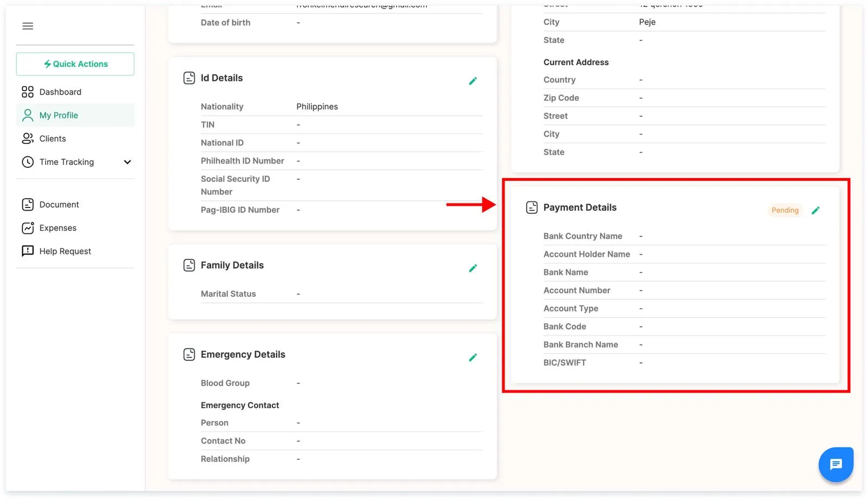Click the Payment Details heading

pyautogui.click(x=580, y=207)
